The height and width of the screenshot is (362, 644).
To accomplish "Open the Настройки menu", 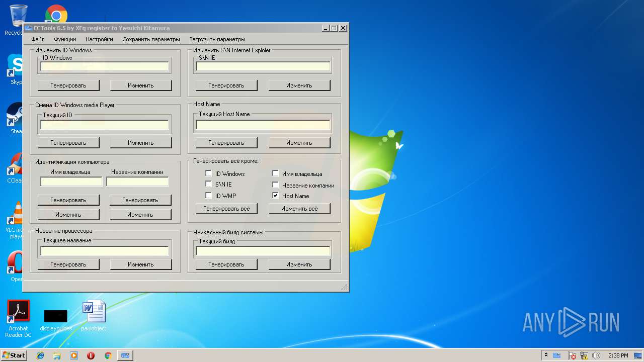I will pyautogui.click(x=99, y=39).
